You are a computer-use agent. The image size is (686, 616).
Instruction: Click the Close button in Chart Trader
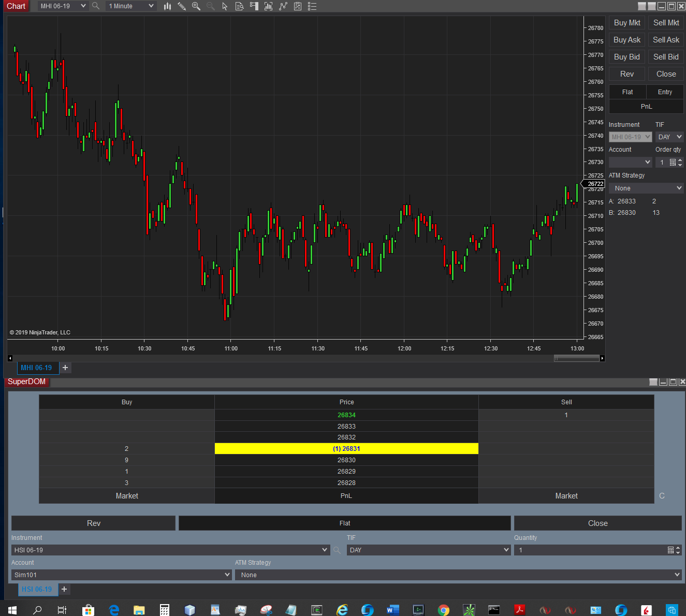(666, 74)
